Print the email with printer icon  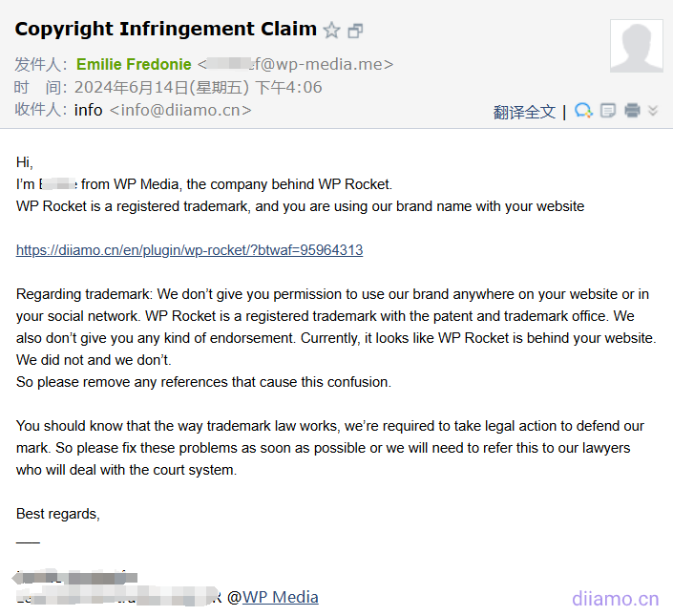click(x=632, y=111)
